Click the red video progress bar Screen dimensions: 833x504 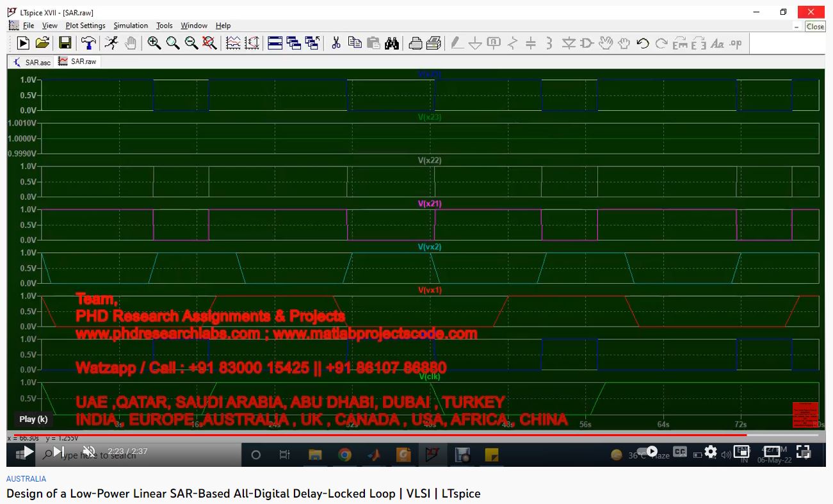[x=384, y=435]
